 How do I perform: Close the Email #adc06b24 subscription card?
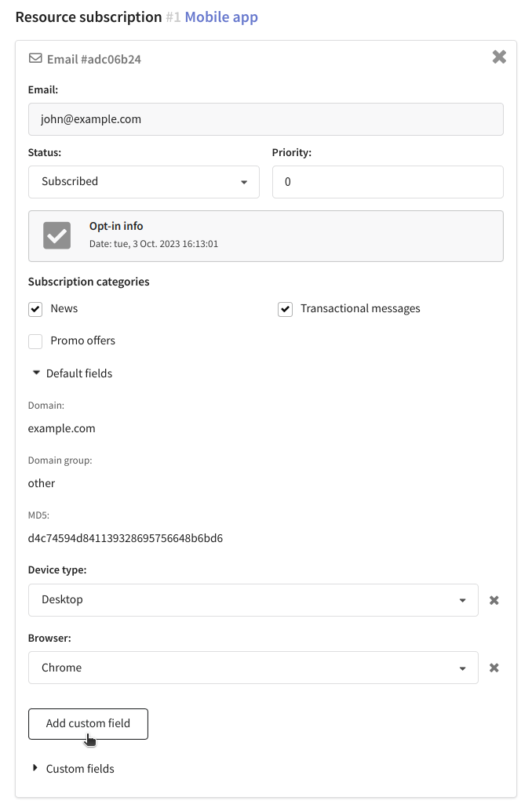click(499, 56)
